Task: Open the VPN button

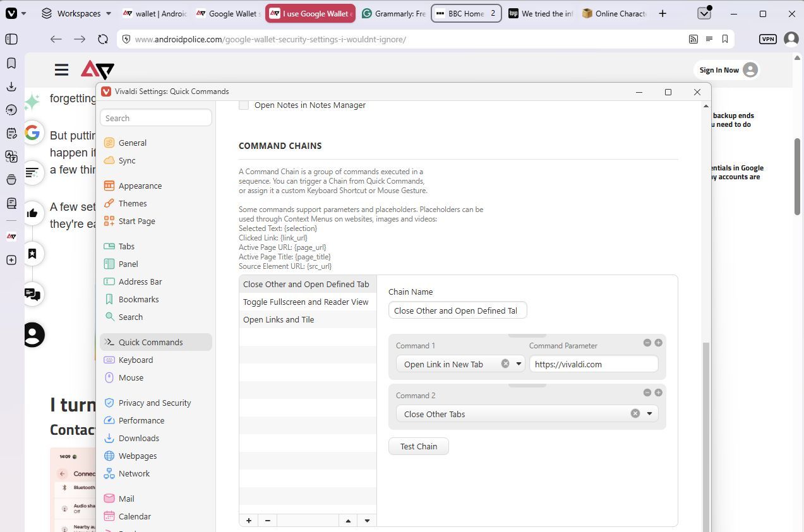Action: (x=768, y=39)
